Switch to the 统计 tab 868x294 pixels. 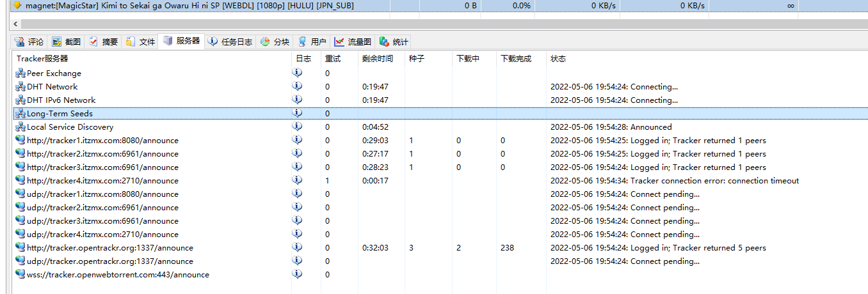click(394, 42)
